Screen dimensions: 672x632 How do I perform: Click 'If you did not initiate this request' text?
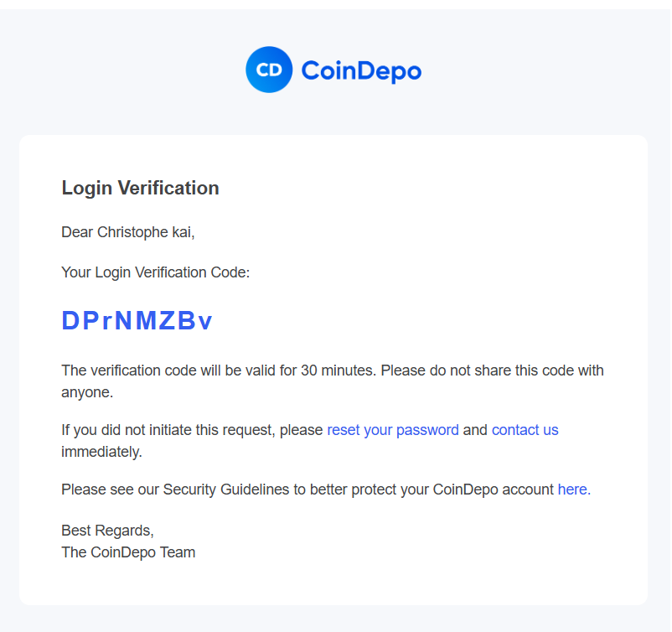168,430
